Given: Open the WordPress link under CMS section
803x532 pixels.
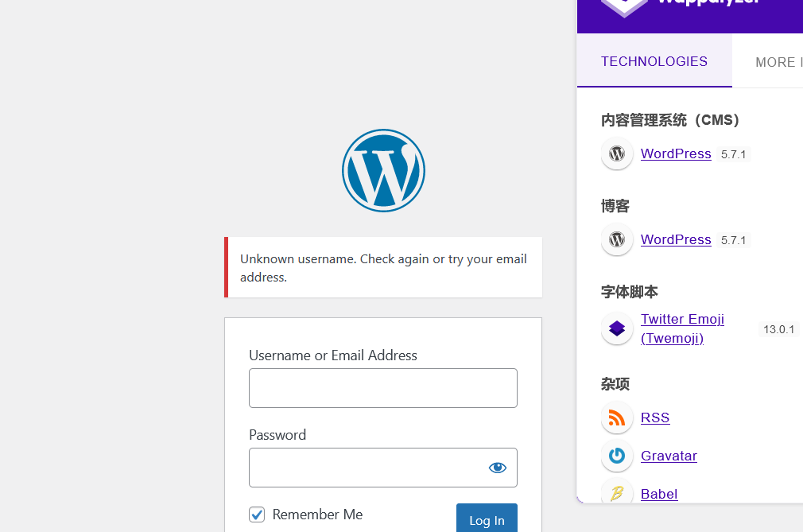Looking at the screenshot, I should point(676,154).
